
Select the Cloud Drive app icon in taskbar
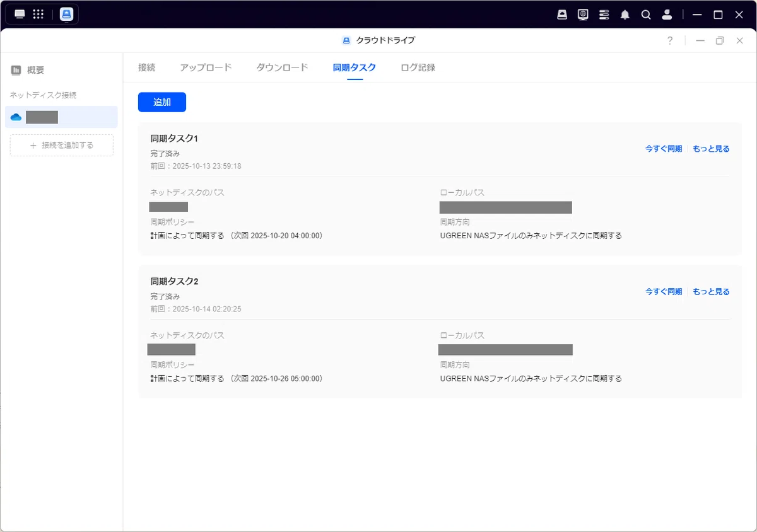pyautogui.click(x=66, y=14)
